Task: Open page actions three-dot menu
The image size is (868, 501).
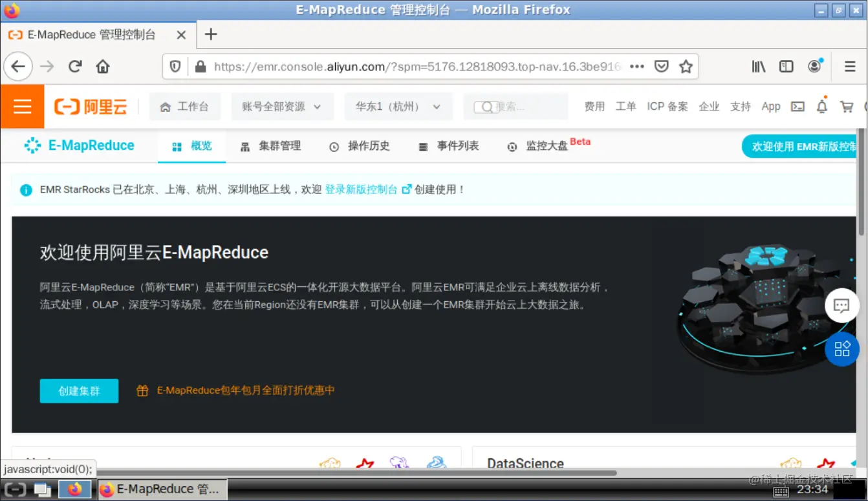Action: [636, 66]
